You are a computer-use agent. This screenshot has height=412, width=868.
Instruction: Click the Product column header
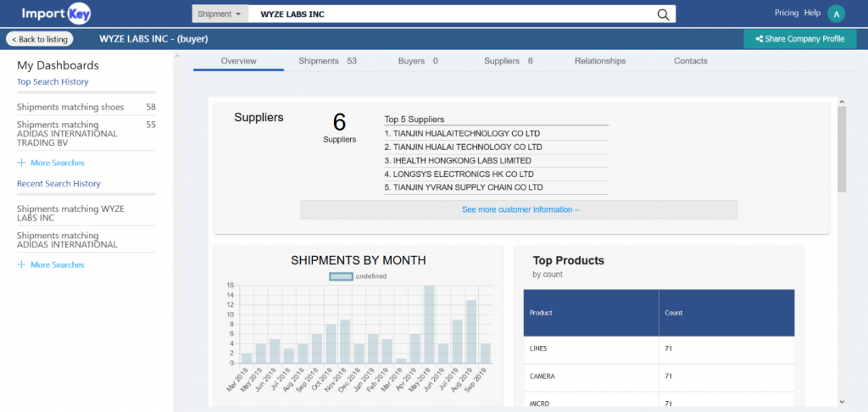tap(591, 313)
